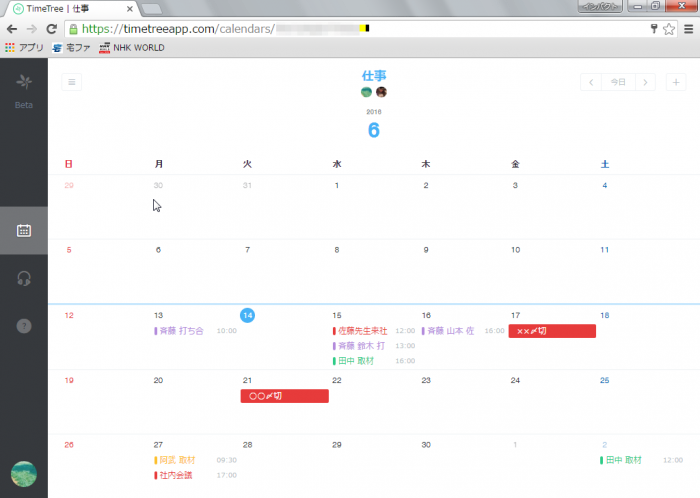Click the calendar member avatars under 仕事
Viewport: 700px width, 498px height.
(373, 92)
